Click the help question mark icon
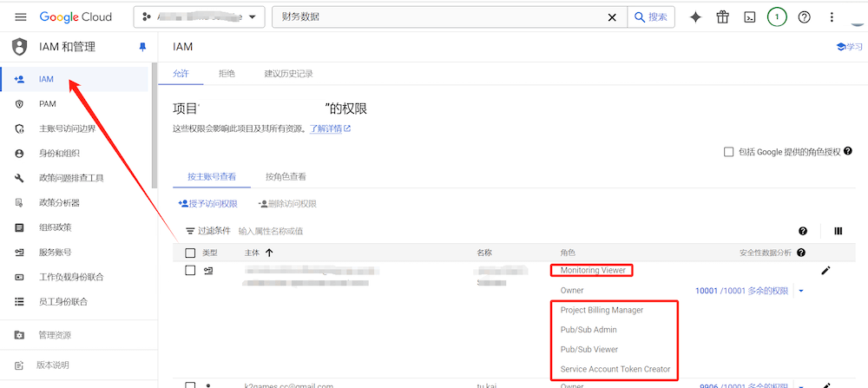The image size is (868, 388). click(x=805, y=17)
